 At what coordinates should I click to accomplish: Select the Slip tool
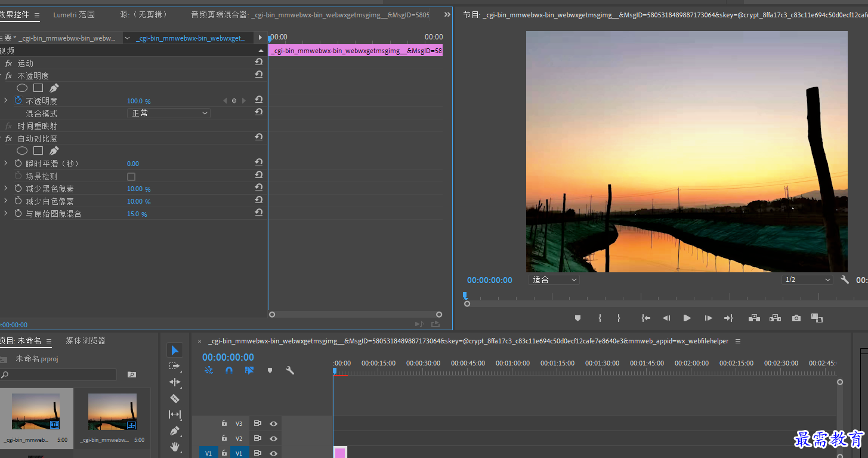point(175,414)
